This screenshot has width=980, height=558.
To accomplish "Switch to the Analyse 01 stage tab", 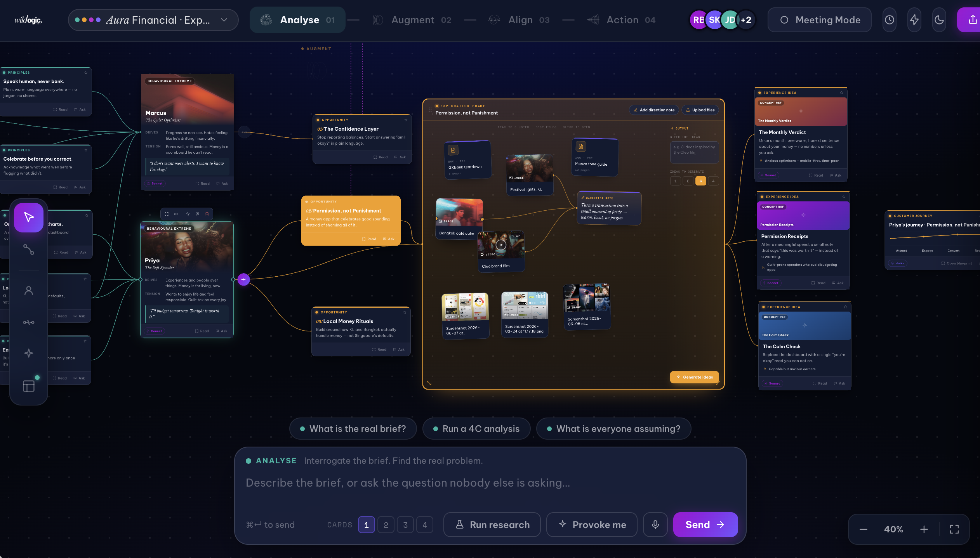I will pos(297,20).
